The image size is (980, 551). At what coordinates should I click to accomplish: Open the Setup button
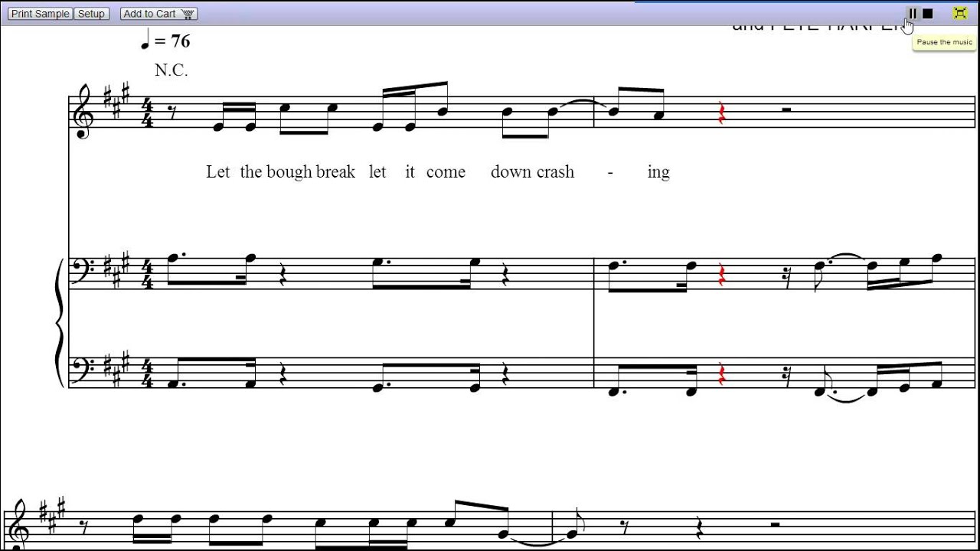pos(91,14)
